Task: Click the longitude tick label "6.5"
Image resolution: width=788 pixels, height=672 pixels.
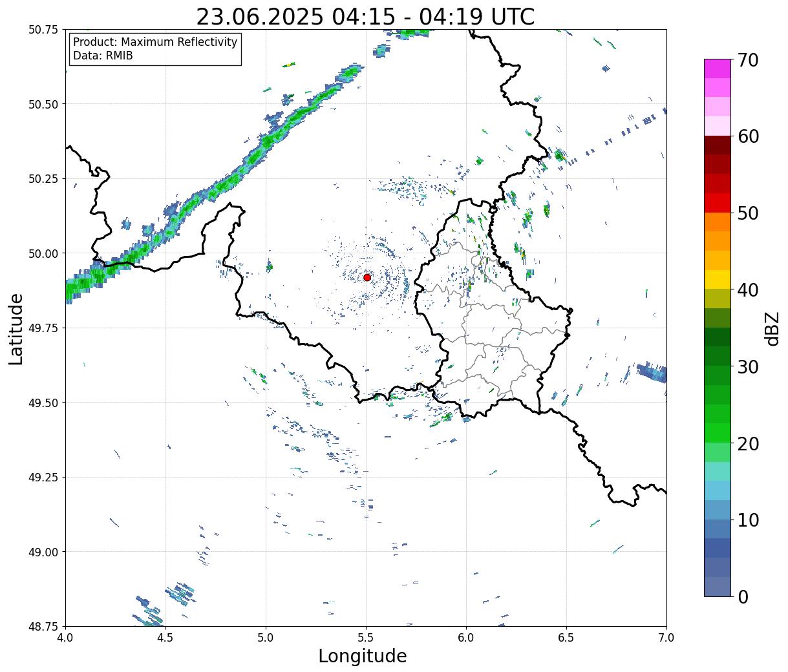Action: (x=566, y=638)
